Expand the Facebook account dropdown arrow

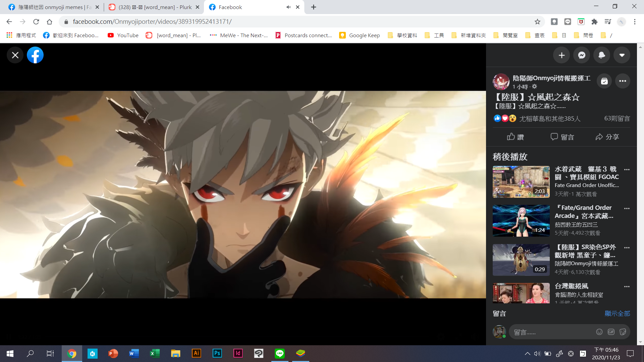coord(622,55)
